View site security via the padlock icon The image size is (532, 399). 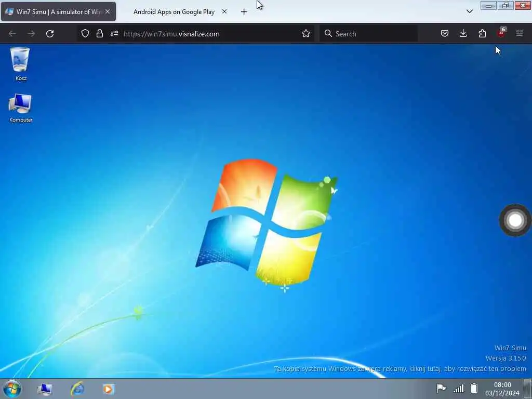pos(99,33)
